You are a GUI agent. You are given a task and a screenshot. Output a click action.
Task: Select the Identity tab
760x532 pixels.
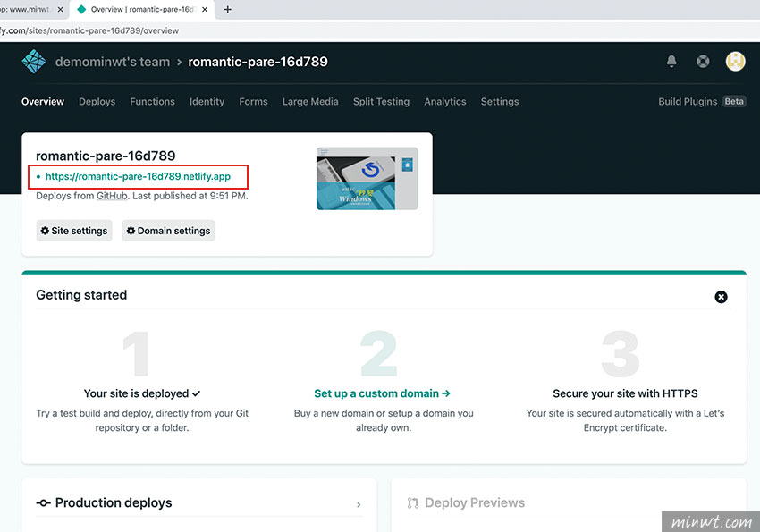click(207, 101)
